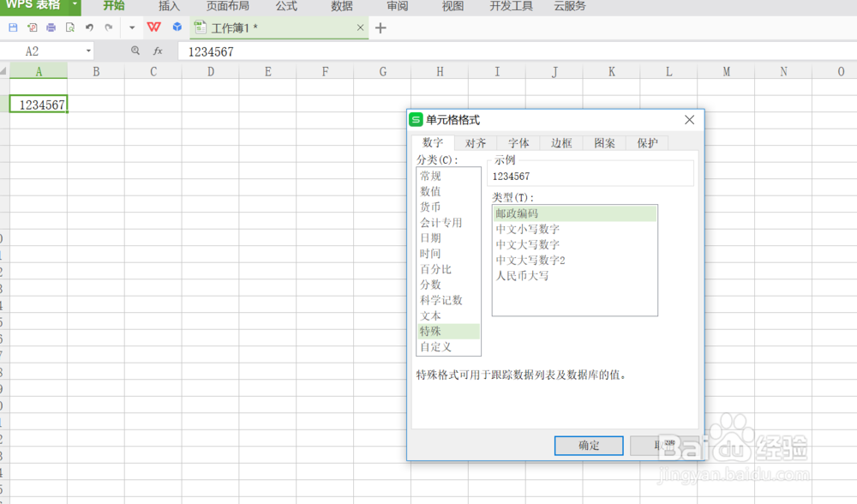Select 时间 in the category list
The width and height of the screenshot is (857, 504).
pyautogui.click(x=448, y=254)
